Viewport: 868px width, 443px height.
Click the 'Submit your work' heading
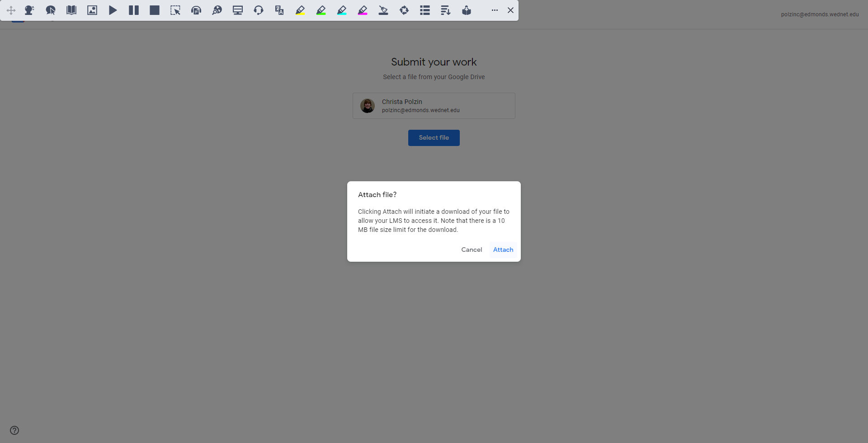coord(434,62)
